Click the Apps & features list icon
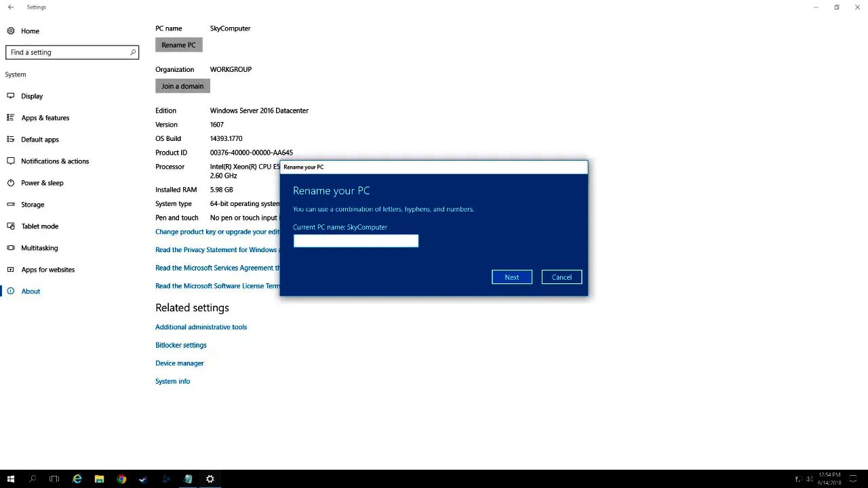This screenshot has width=868, height=488. tap(11, 118)
